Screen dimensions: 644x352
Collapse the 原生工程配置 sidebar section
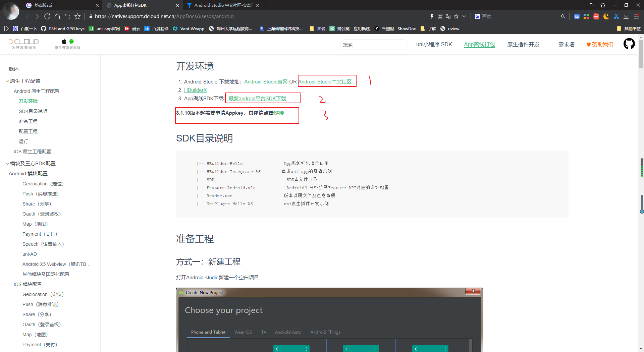[7, 81]
